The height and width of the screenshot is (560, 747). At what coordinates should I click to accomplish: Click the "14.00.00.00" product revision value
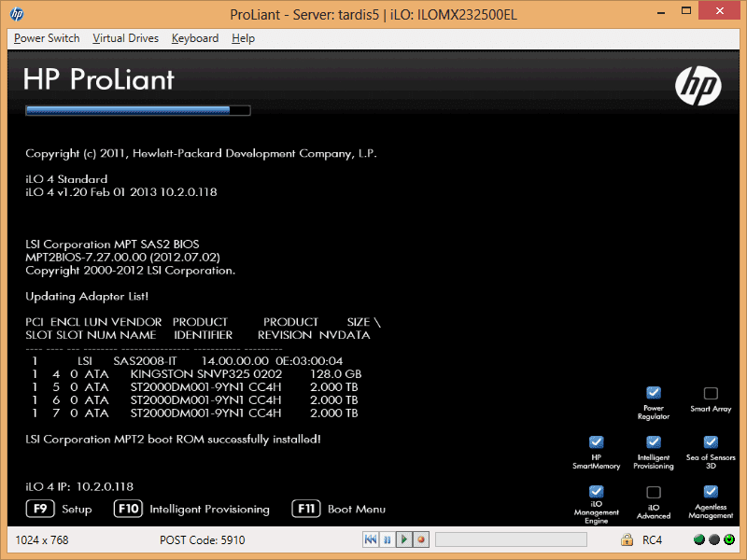tap(235, 361)
